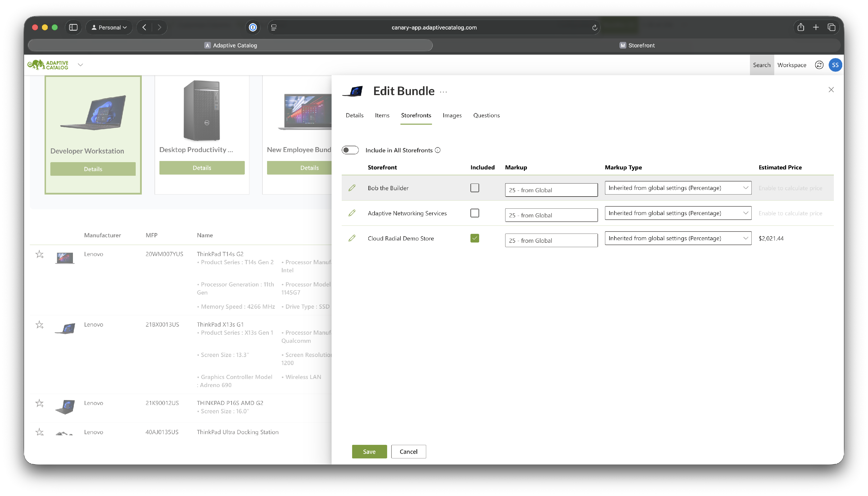The width and height of the screenshot is (868, 496).
Task: Click the Cancel button
Action: pyautogui.click(x=408, y=451)
